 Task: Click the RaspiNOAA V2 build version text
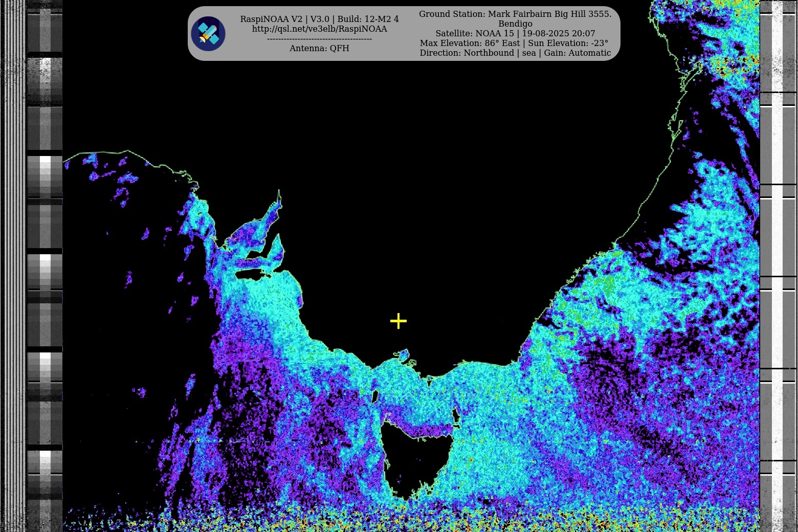pyautogui.click(x=319, y=19)
